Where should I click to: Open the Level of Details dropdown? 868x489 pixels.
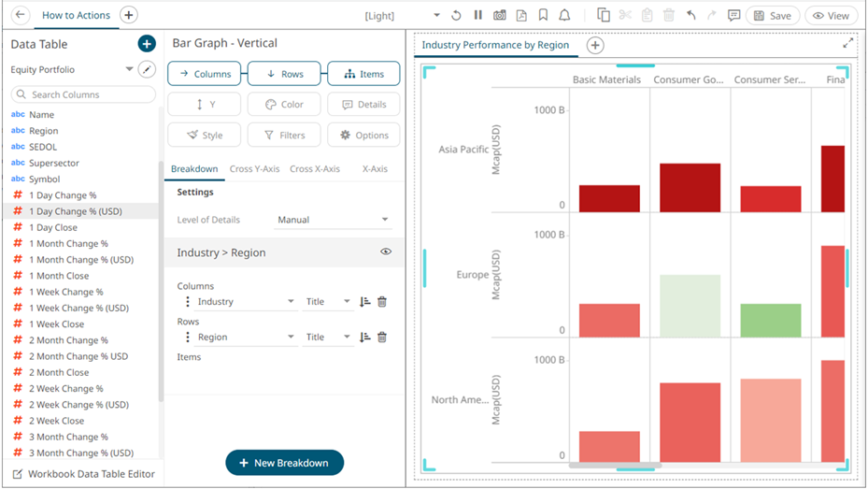[333, 221]
